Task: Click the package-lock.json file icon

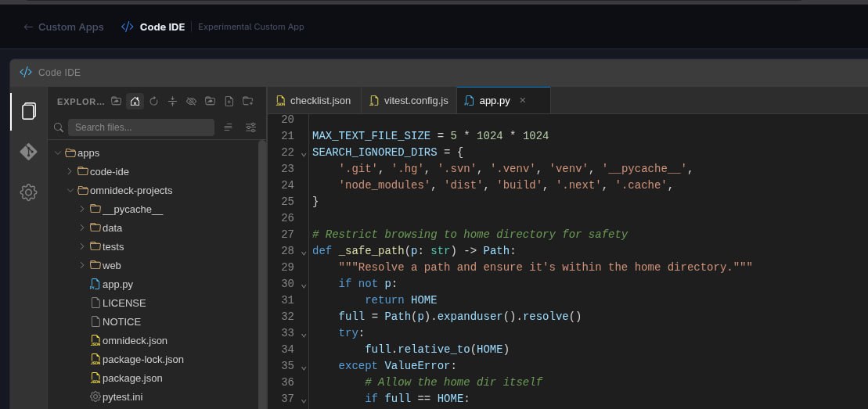Action: point(95,359)
